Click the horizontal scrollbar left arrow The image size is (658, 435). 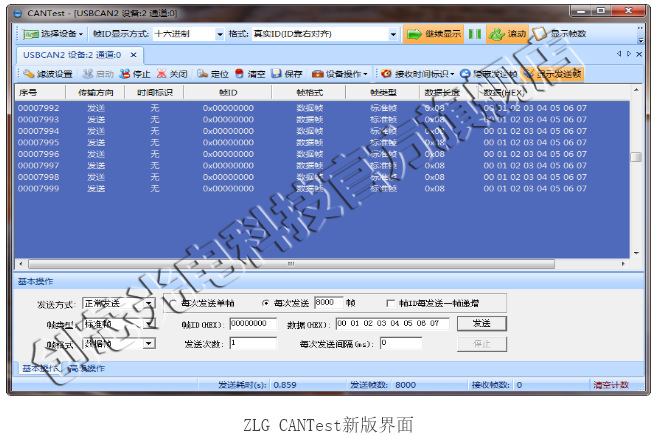click(x=21, y=264)
